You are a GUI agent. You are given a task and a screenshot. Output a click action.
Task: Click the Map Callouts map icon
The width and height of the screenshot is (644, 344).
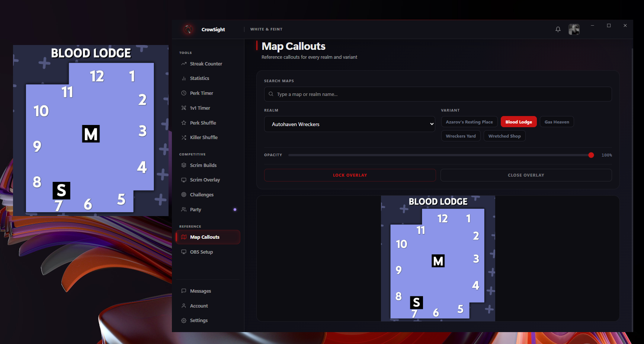coord(184,237)
